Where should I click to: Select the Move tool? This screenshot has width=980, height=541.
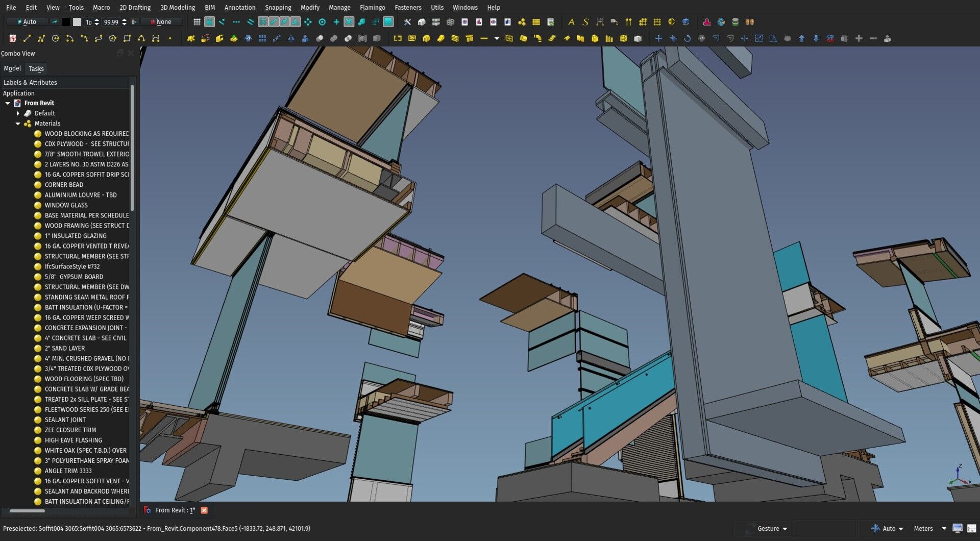pos(658,38)
